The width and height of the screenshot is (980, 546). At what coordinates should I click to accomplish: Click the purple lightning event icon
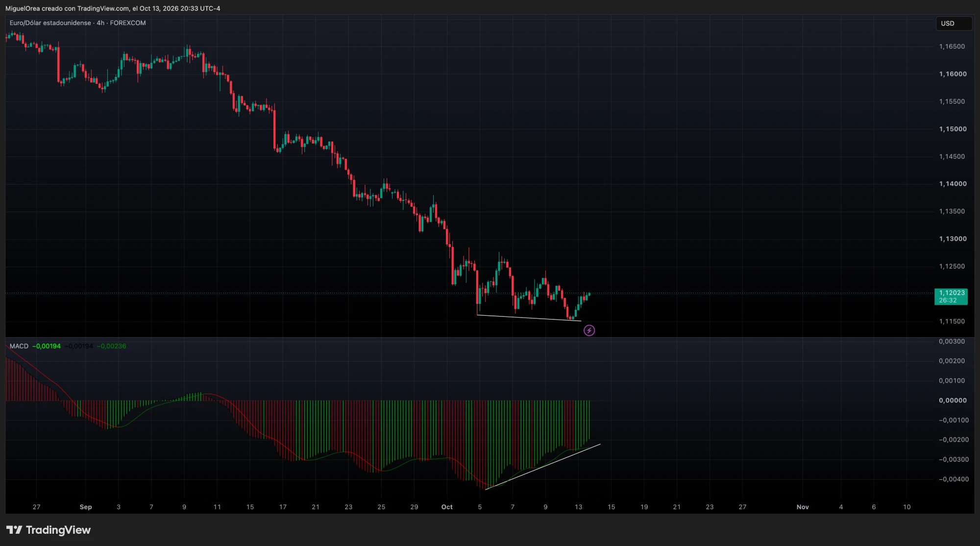pyautogui.click(x=589, y=330)
